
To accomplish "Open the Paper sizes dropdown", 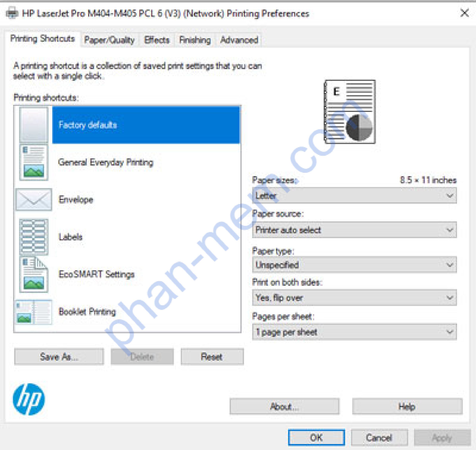I will 354,196.
